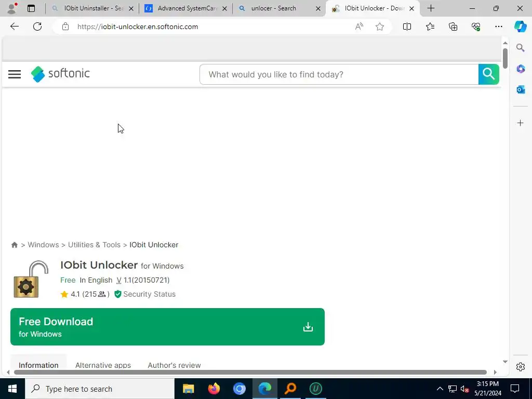Open Settings and more ellipsis menu
This screenshot has width=532, height=399.
498,26
